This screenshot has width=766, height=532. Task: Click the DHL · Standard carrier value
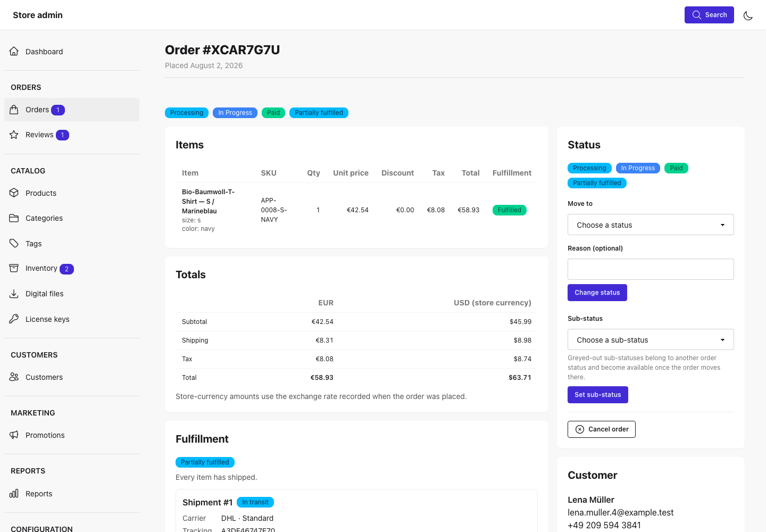tap(247, 518)
